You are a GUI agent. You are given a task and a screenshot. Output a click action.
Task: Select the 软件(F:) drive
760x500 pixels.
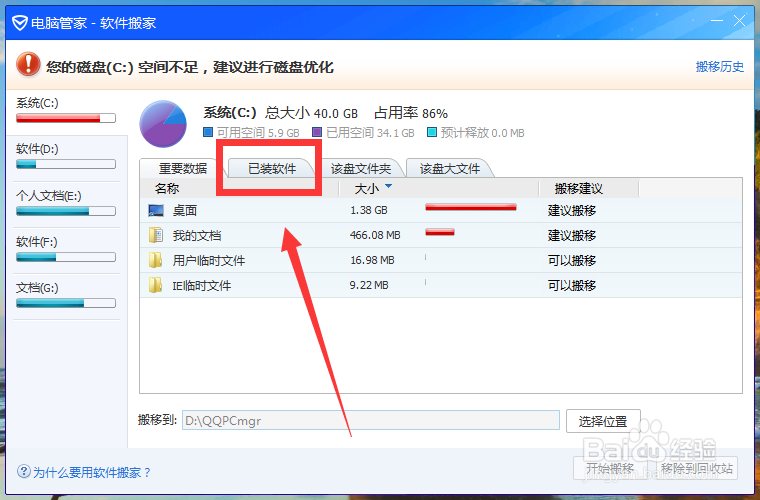tap(65, 250)
